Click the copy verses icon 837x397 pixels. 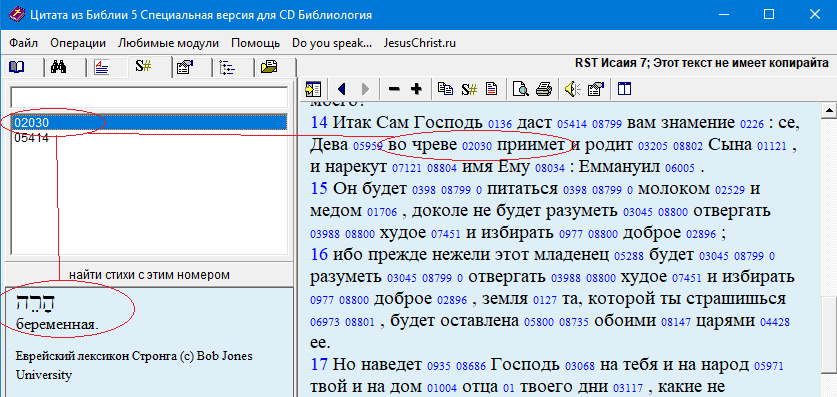445,89
